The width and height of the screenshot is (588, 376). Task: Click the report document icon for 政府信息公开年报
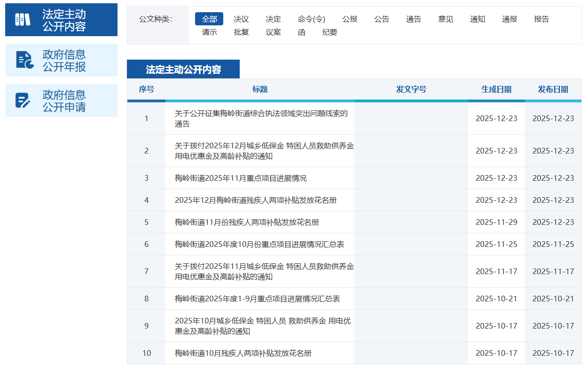(24, 60)
